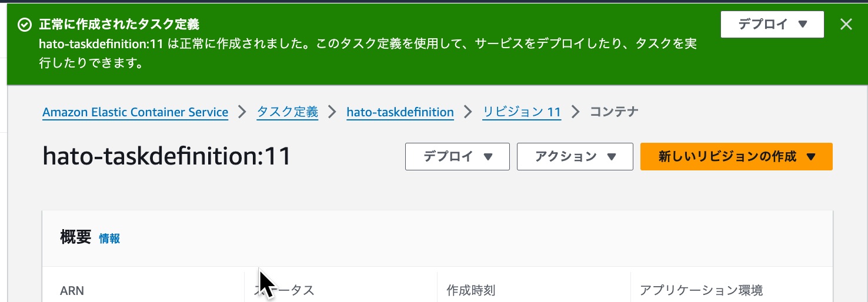The image size is (868, 302).
Task: Navigate to the タスク定義 breadcrumb link
Action: coord(288,112)
